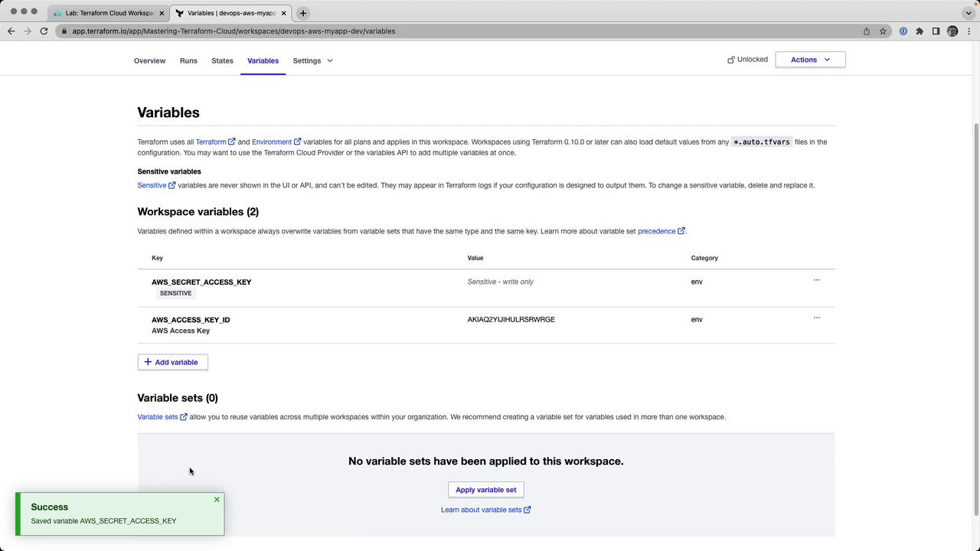Reload the page using the browser refresh icon
The image size is (980, 551).
click(x=44, y=31)
